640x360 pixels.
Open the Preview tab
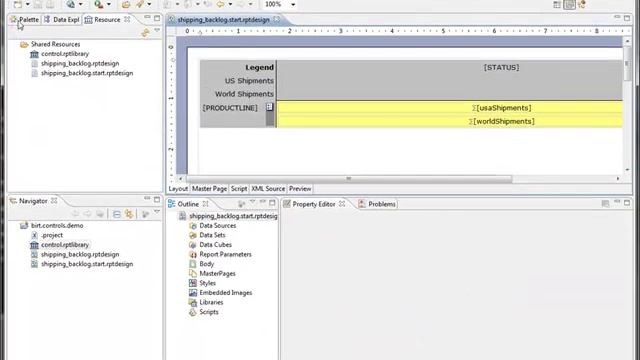[300, 189]
